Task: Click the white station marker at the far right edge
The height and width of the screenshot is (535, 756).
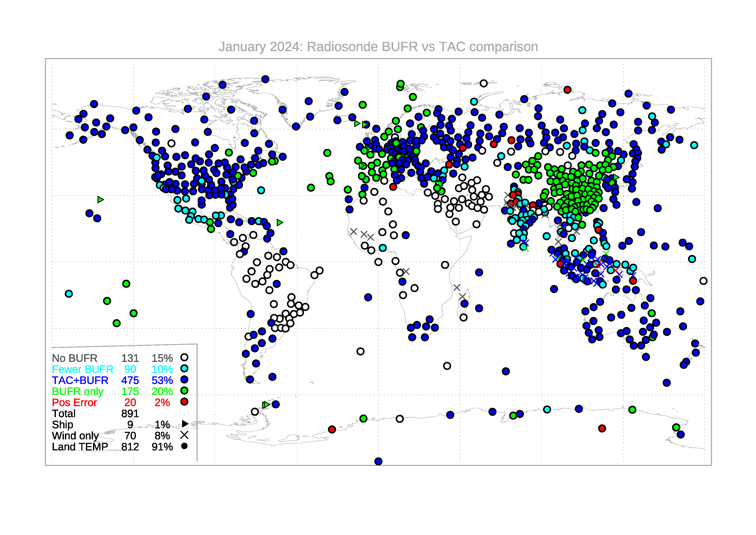Action: [x=703, y=281]
